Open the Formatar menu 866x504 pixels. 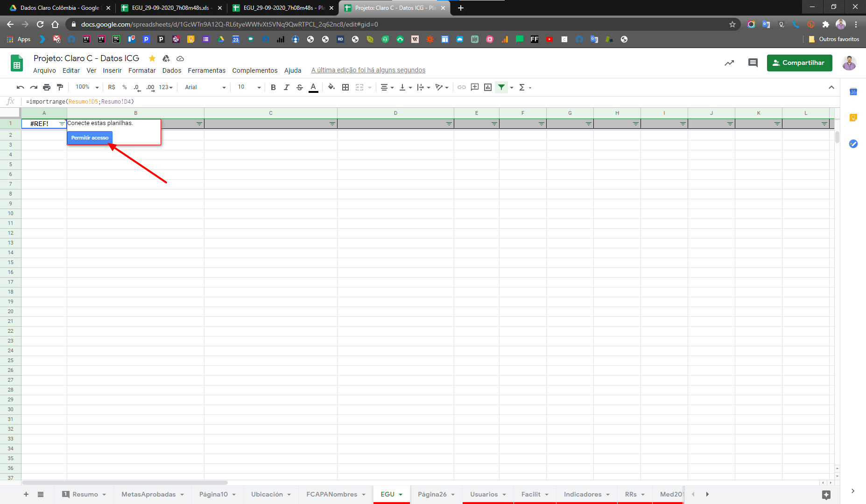(x=142, y=70)
